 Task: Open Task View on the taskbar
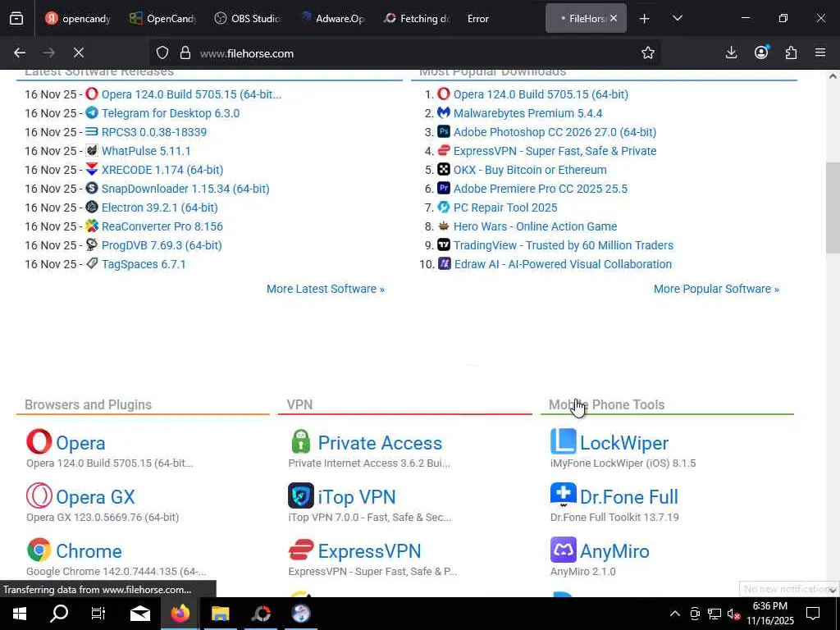pyautogui.click(x=98, y=614)
